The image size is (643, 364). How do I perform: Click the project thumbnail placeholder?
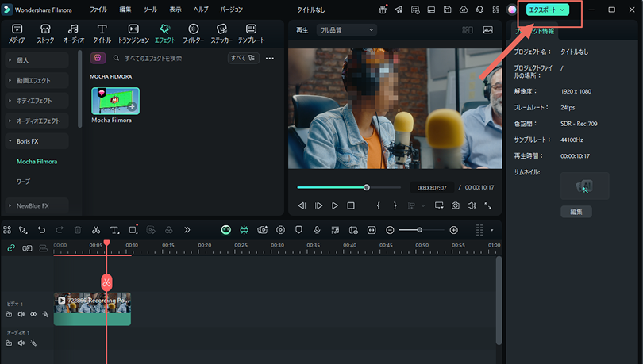585,186
